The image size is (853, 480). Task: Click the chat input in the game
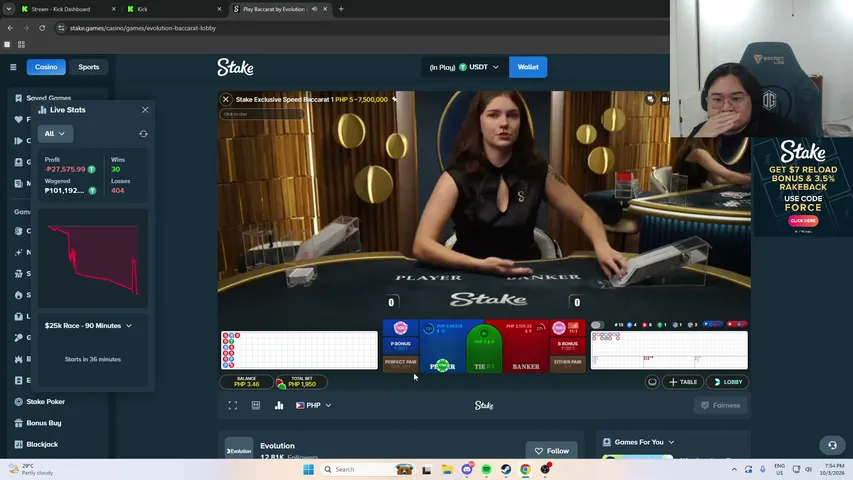click(262, 114)
